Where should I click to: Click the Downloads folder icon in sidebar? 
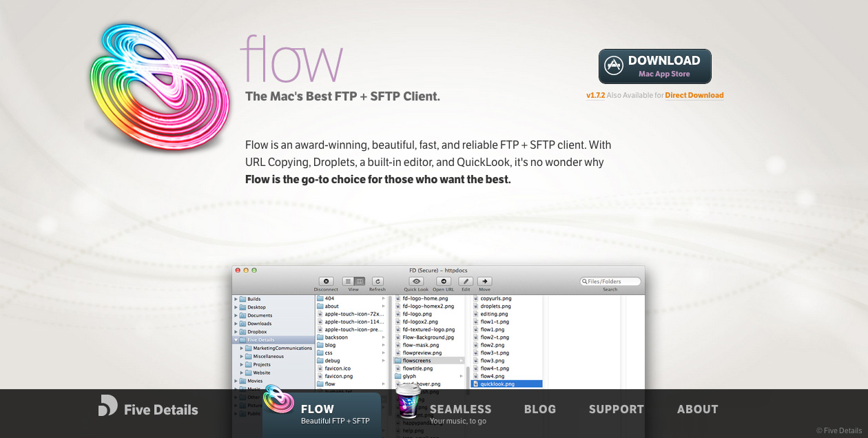[x=243, y=324]
